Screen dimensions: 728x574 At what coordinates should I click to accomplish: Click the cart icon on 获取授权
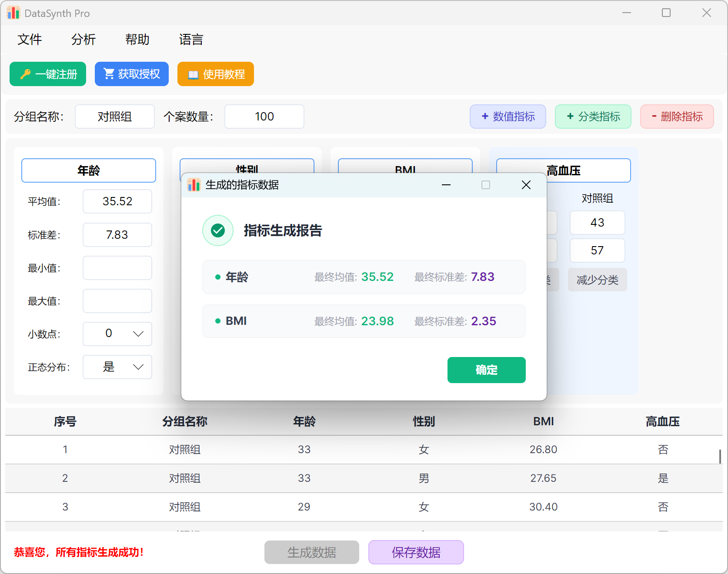109,74
